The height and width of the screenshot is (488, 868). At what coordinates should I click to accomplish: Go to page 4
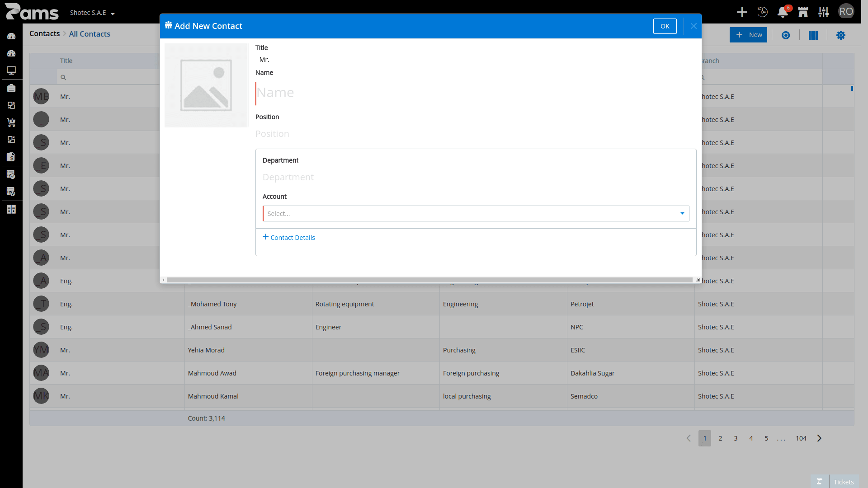tap(751, 438)
